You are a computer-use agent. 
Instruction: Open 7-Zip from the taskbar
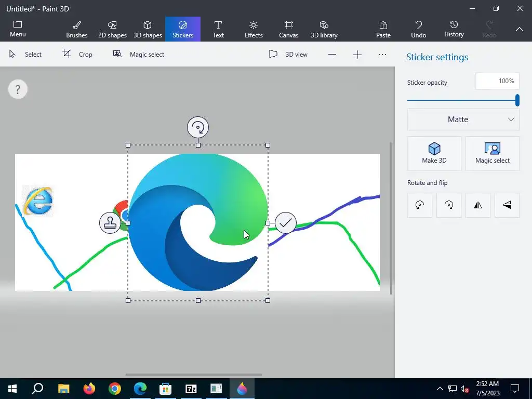[x=191, y=389]
